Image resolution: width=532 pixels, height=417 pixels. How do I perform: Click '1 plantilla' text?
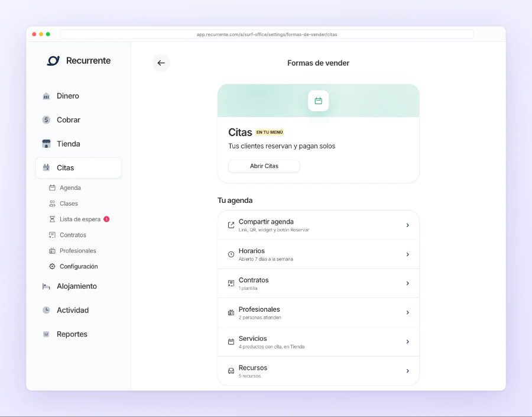[x=248, y=288]
